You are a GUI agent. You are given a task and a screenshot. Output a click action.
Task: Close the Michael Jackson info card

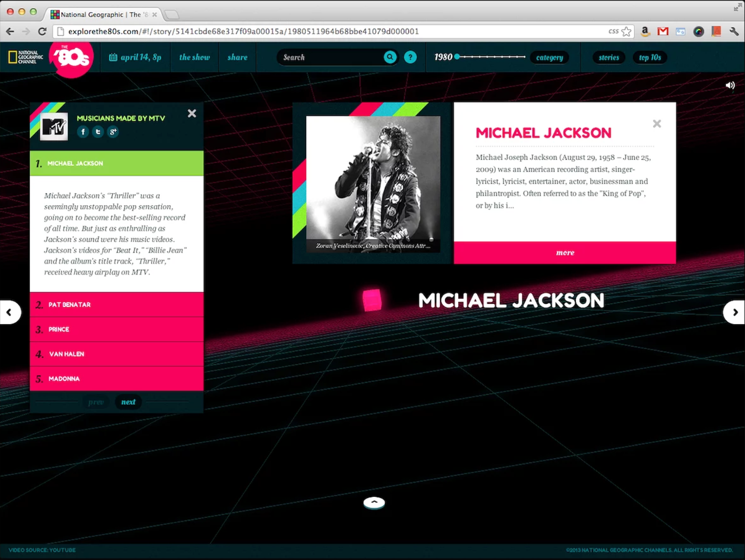pyautogui.click(x=657, y=124)
